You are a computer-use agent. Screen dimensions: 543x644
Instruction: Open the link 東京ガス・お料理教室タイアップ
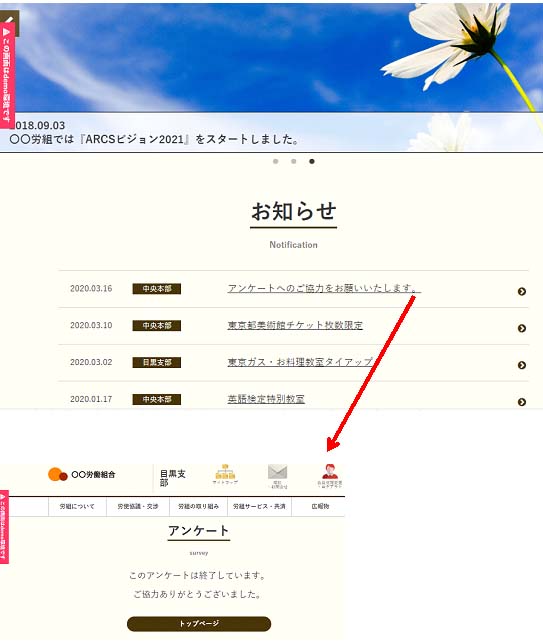pyautogui.click(x=300, y=362)
